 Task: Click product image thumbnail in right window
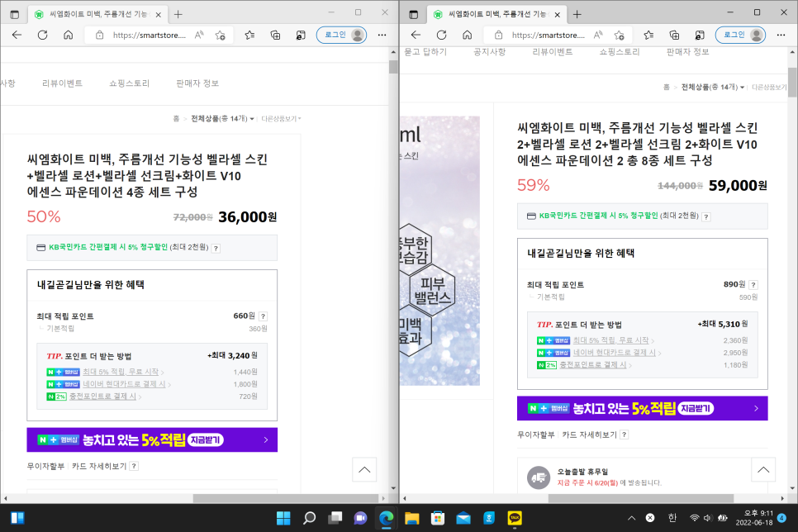(x=439, y=250)
